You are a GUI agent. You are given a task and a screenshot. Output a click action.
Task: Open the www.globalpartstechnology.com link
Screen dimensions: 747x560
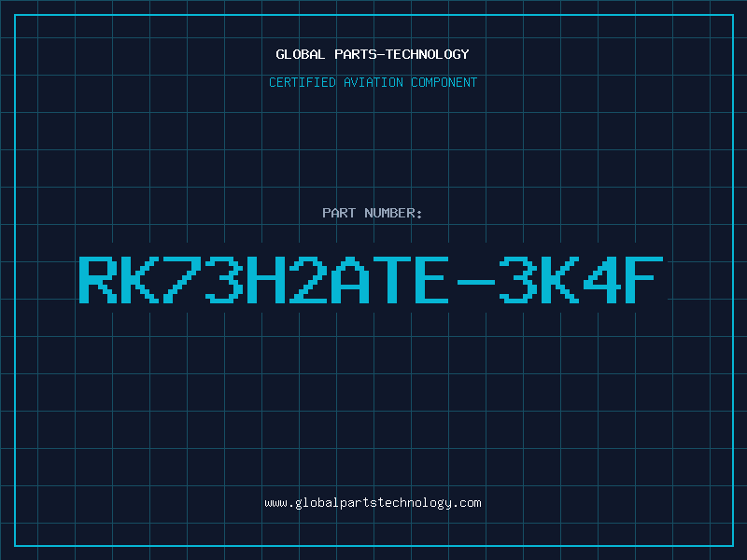point(373,503)
